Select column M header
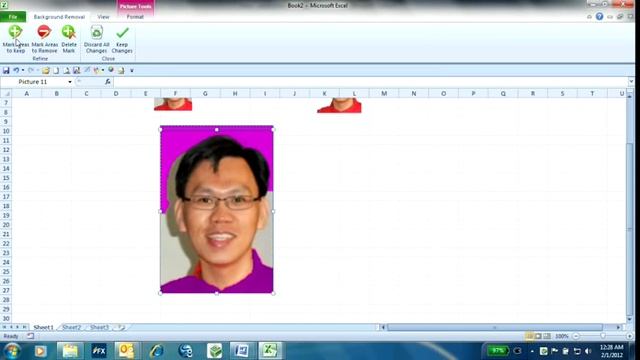Viewport: 640px width, 360px height. click(384, 93)
